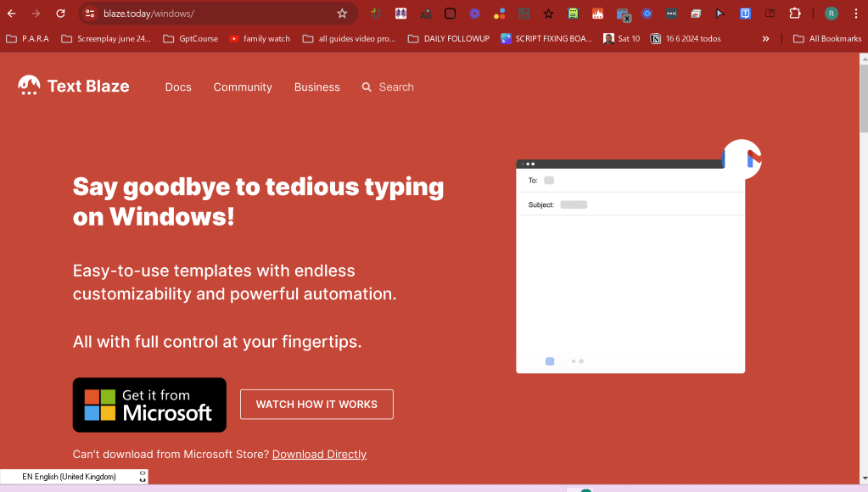Open the Docs menu item

178,87
